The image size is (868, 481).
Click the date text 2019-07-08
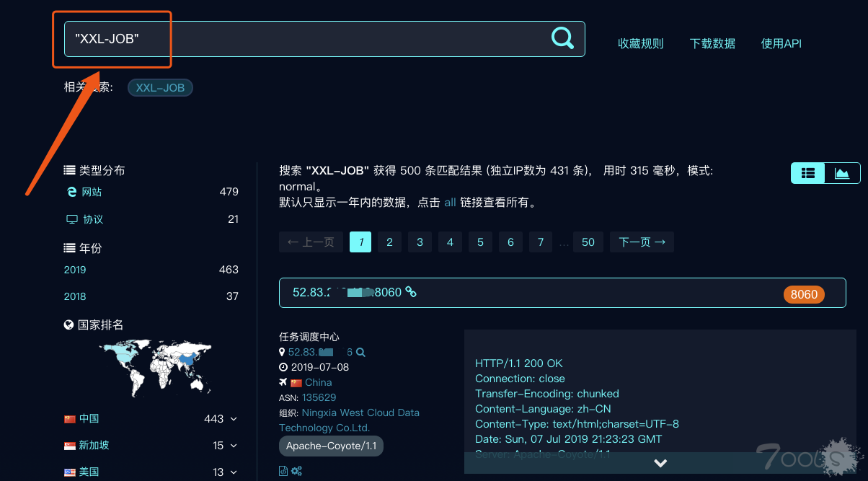click(320, 367)
